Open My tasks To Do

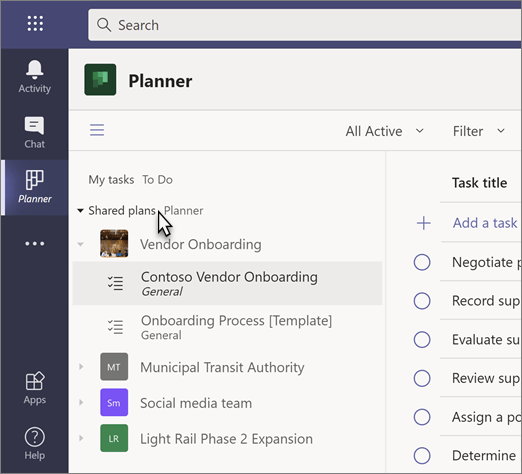(x=130, y=180)
